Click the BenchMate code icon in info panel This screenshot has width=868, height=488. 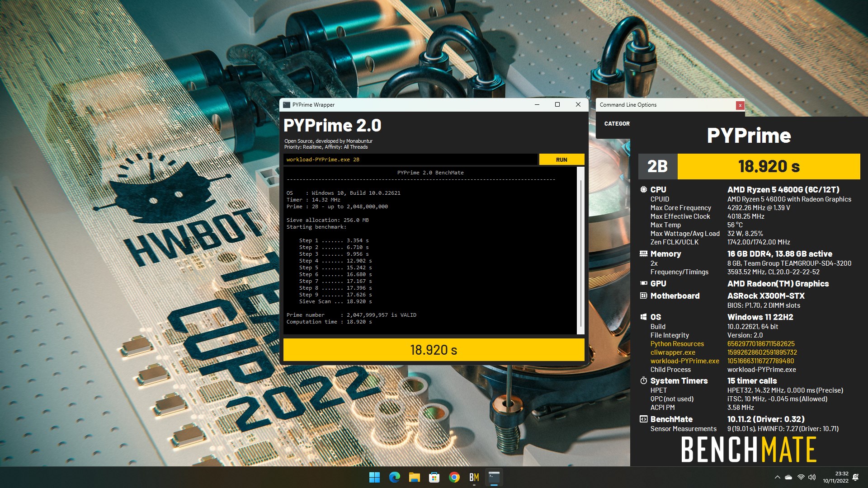click(643, 419)
